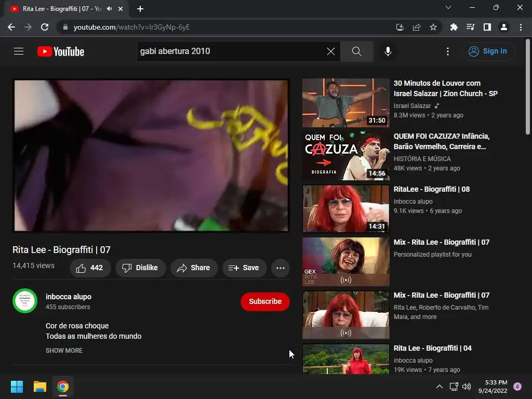Open Chrome three-dot menu
532x399 pixels.
521,27
